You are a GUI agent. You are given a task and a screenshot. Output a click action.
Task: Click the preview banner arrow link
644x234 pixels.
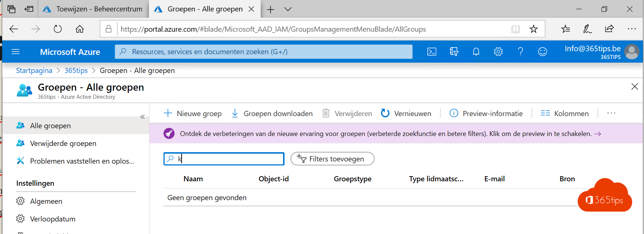[x=597, y=134]
